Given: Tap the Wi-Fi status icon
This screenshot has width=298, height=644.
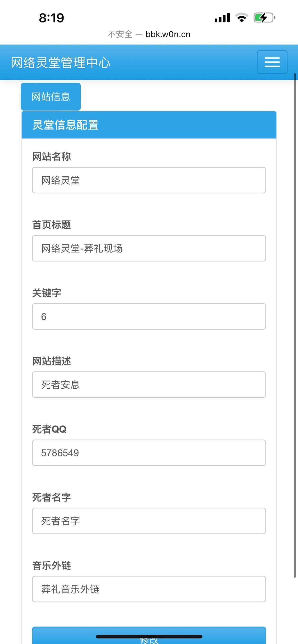Looking at the screenshot, I should [242, 18].
